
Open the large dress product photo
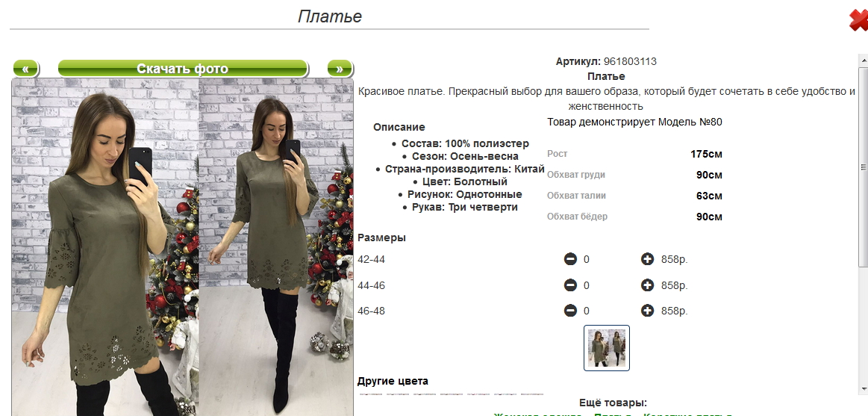point(183,247)
